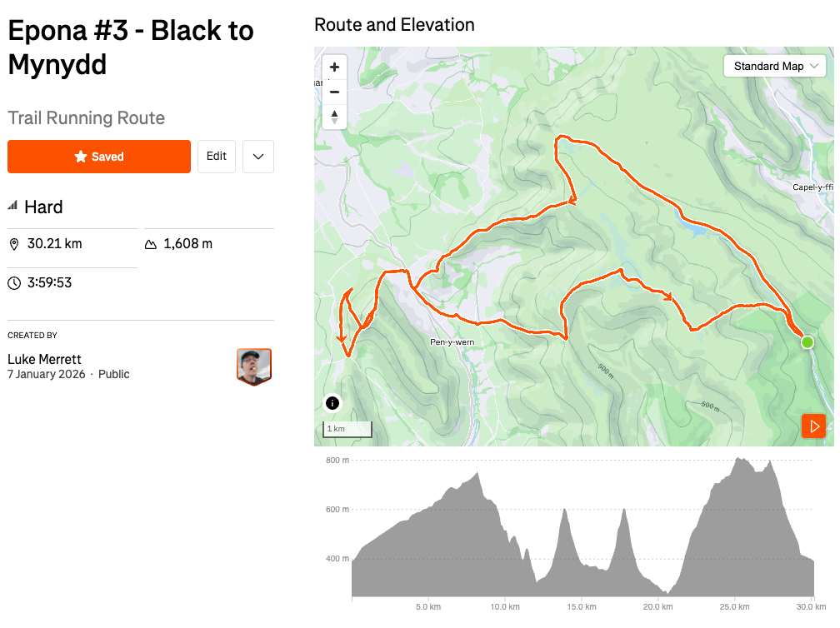Open the map info attribution icon
The image size is (840, 628).
[332, 403]
